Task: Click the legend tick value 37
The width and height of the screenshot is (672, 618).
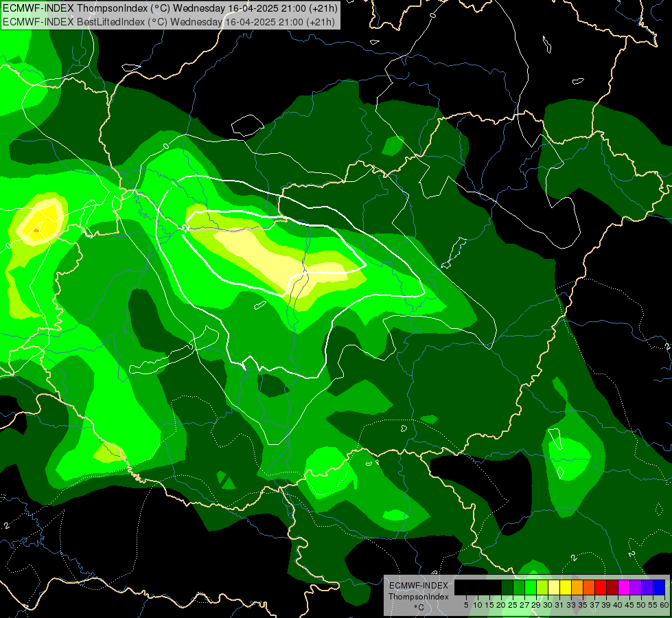Action: pyautogui.click(x=595, y=605)
